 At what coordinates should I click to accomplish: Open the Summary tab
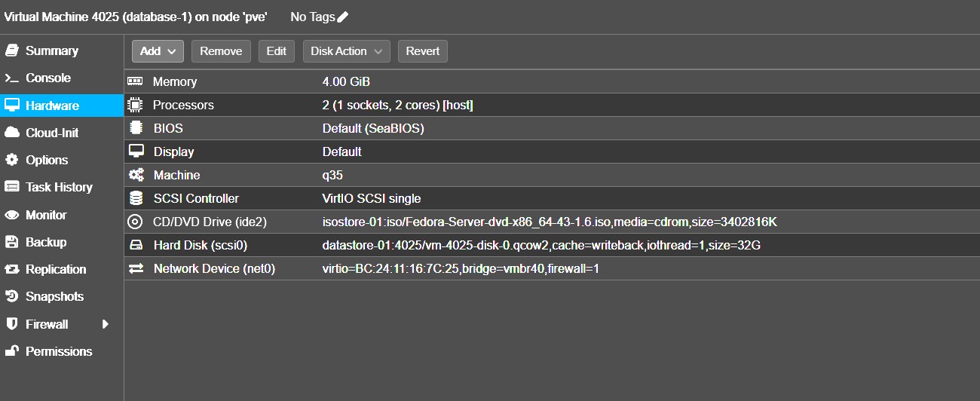pos(51,51)
